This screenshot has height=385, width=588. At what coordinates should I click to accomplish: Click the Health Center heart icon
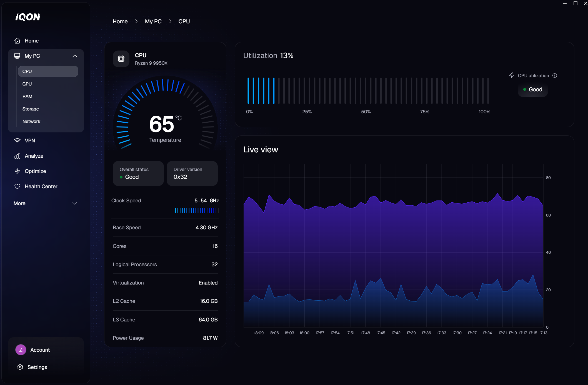point(17,187)
